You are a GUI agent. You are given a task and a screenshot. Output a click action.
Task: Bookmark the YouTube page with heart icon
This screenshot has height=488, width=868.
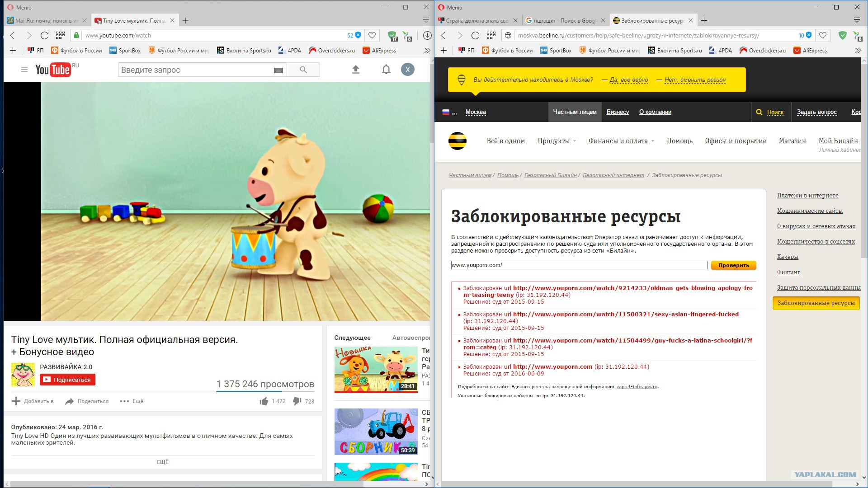click(x=372, y=35)
